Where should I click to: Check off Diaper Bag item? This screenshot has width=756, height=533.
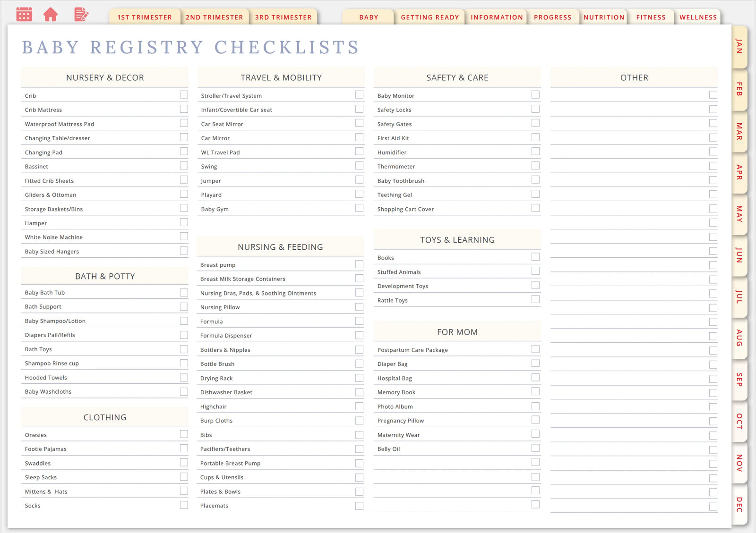[x=535, y=363]
